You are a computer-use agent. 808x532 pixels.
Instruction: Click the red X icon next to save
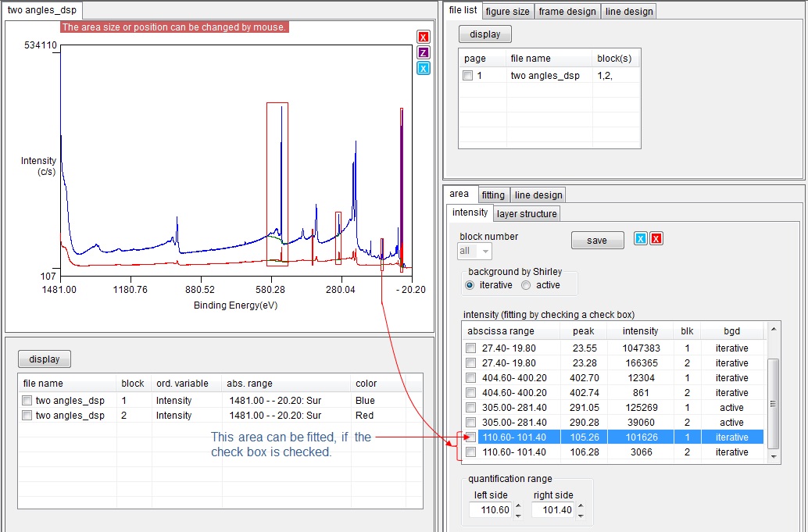(656, 239)
